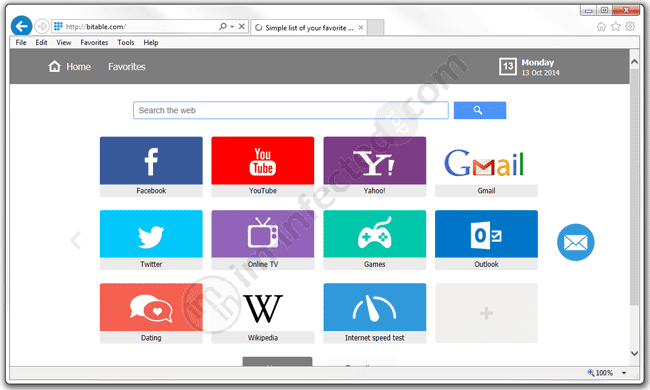Add a new tile with the plus box

coord(486,313)
